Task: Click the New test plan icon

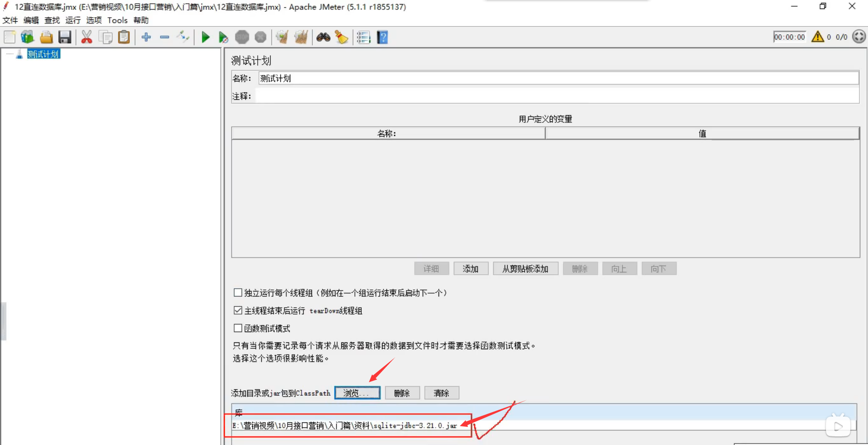Action: point(9,37)
